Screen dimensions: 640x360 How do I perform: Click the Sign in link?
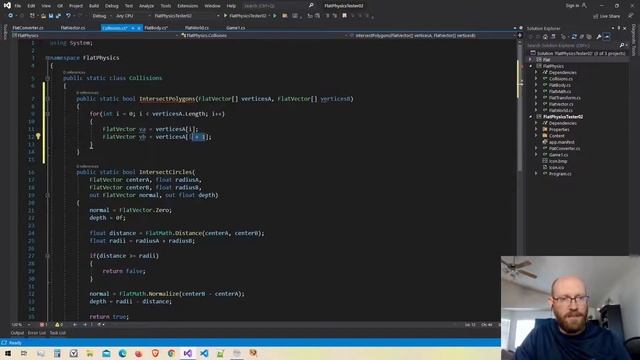pyautogui.click(x=572, y=6)
